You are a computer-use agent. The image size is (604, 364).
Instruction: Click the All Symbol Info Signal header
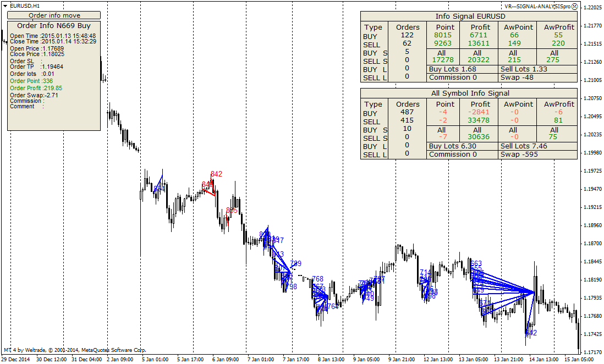pyautogui.click(x=469, y=93)
